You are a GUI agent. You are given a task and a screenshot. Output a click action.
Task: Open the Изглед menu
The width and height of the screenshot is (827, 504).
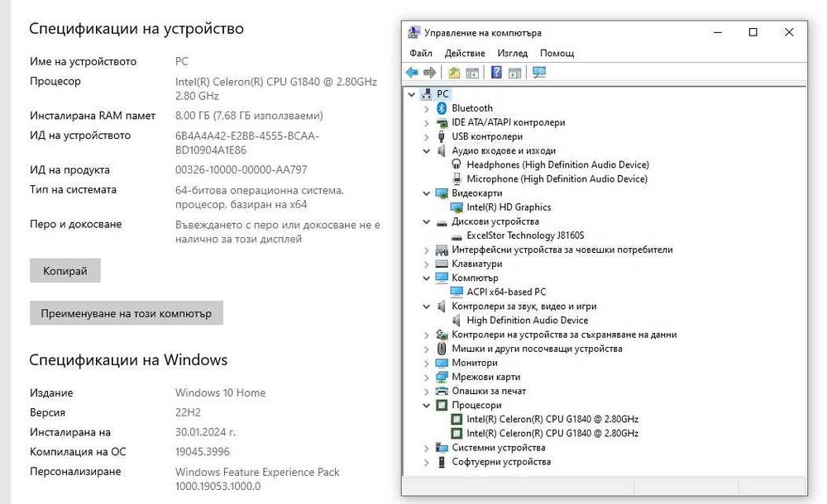point(512,53)
